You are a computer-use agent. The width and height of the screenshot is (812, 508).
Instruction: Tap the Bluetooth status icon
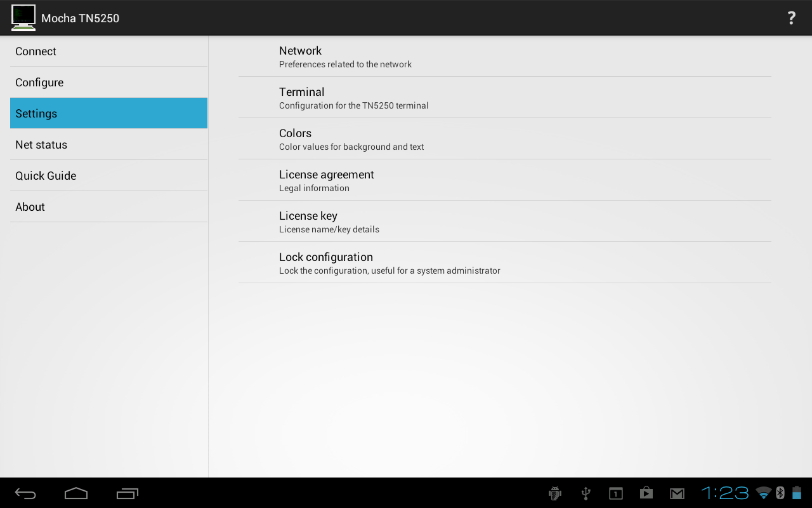pos(780,493)
